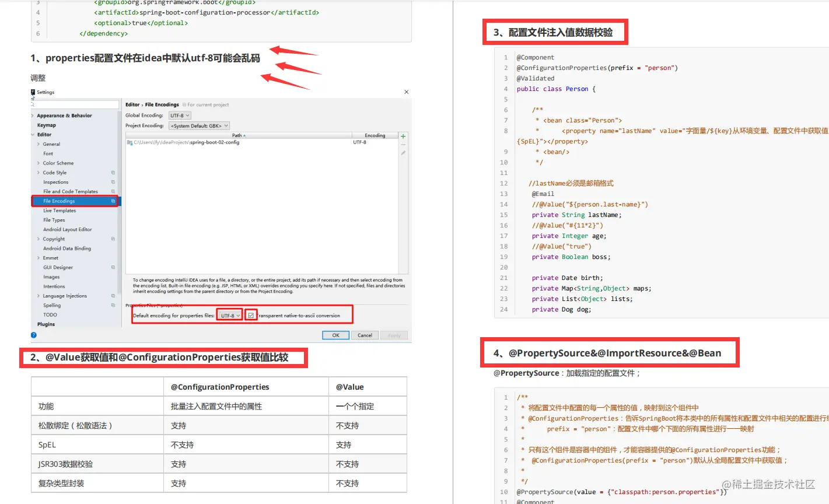Click the project-scope icon on Copyright row
The width and height of the screenshot is (829, 504).
click(113, 239)
